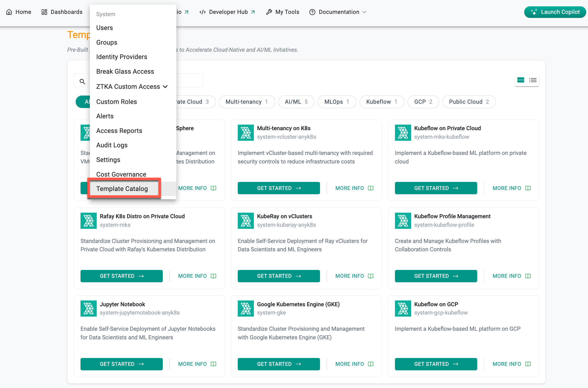
Task: Click the system-kuberay-anyk8s identifier text
Action: (x=286, y=225)
